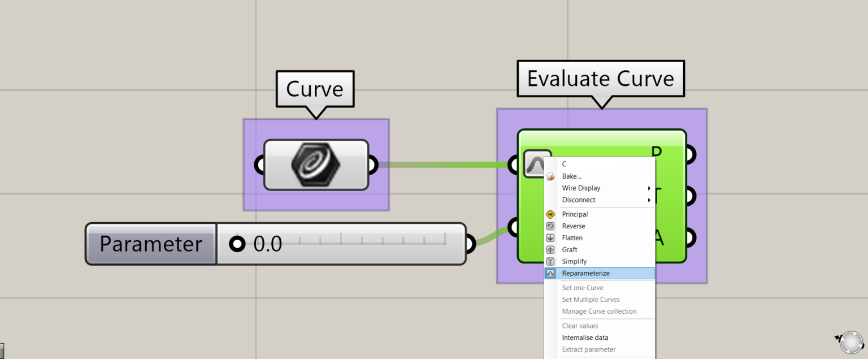Click the Parameter slider knob at 0.0
Image resolution: width=868 pixels, height=359 pixels.
(x=237, y=244)
